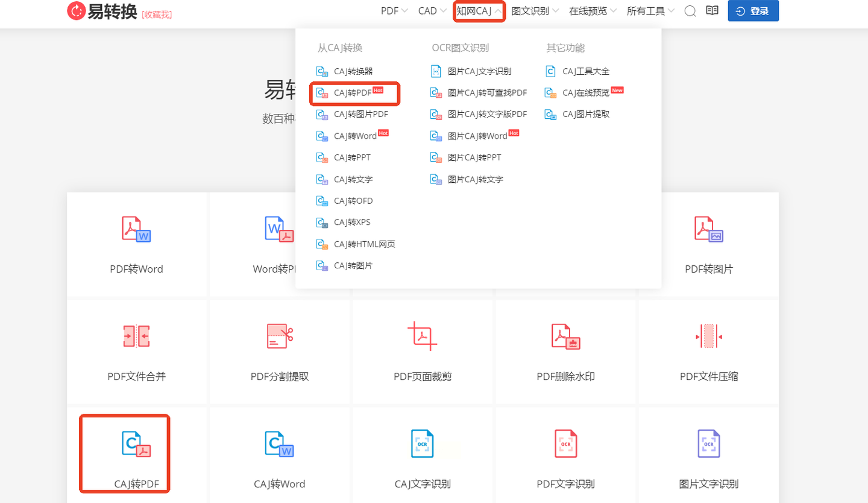Click the icon beside CAJ工具大全
The height and width of the screenshot is (503, 868).
click(550, 71)
